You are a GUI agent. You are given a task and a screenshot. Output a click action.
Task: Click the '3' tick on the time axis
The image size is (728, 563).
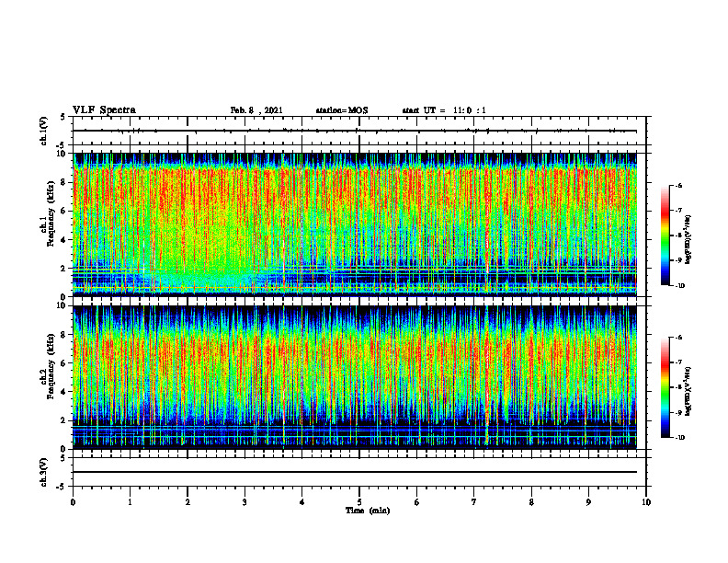245,502
